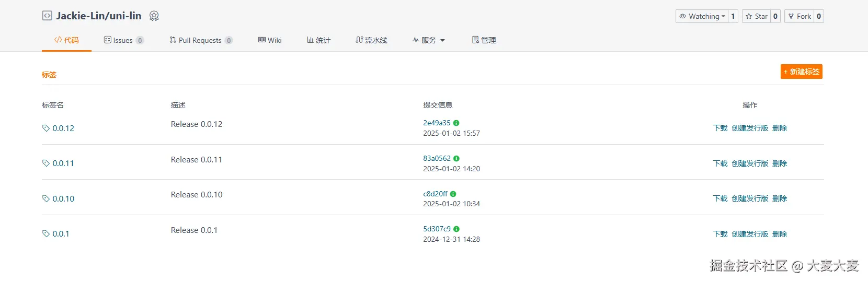Click green status icon beside commit c8d20ff
This screenshot has width=868, height=282.
click(453, 194)
